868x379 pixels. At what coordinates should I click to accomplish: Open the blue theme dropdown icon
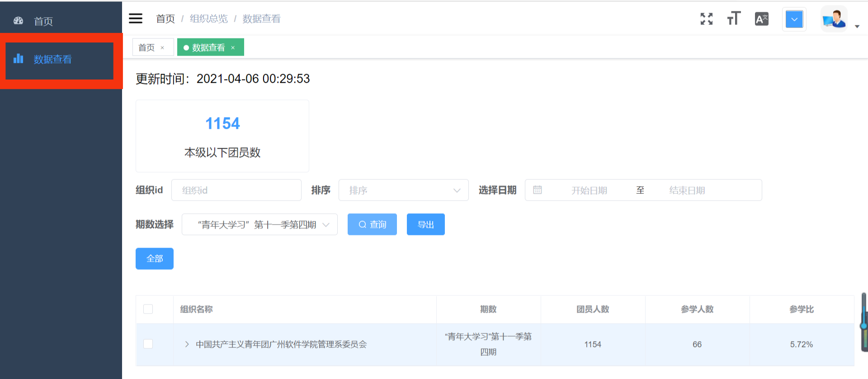794,19
